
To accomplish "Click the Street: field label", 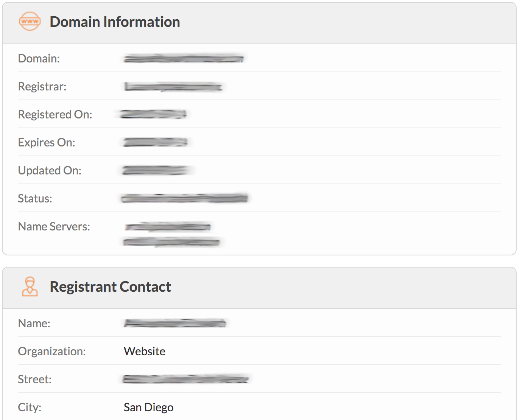I will 35,380.
